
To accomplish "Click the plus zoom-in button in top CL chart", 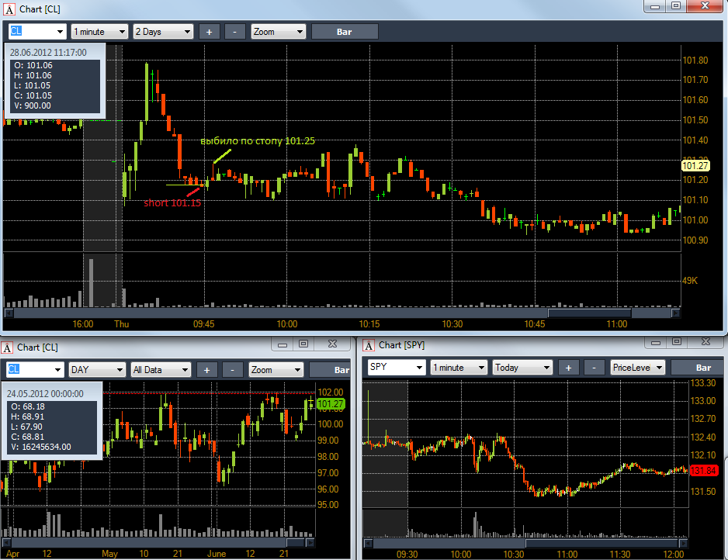I will [x=210, y=32].
